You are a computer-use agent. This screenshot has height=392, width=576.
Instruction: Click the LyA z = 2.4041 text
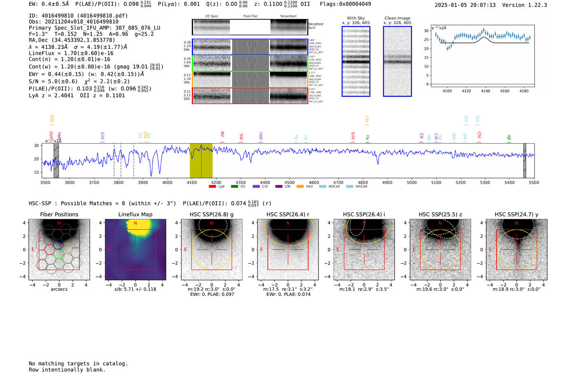51,95
